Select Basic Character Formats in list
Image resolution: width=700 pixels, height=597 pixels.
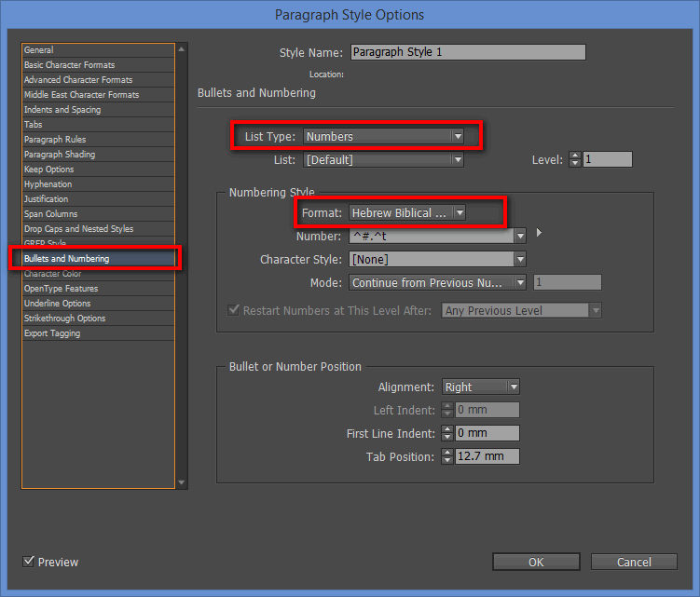98,64
